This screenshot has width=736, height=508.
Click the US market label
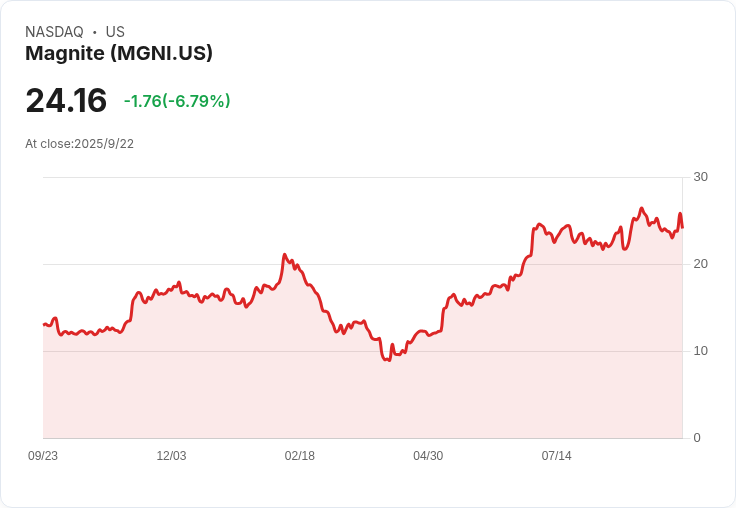pyautogui.click(x=115, y=31)
